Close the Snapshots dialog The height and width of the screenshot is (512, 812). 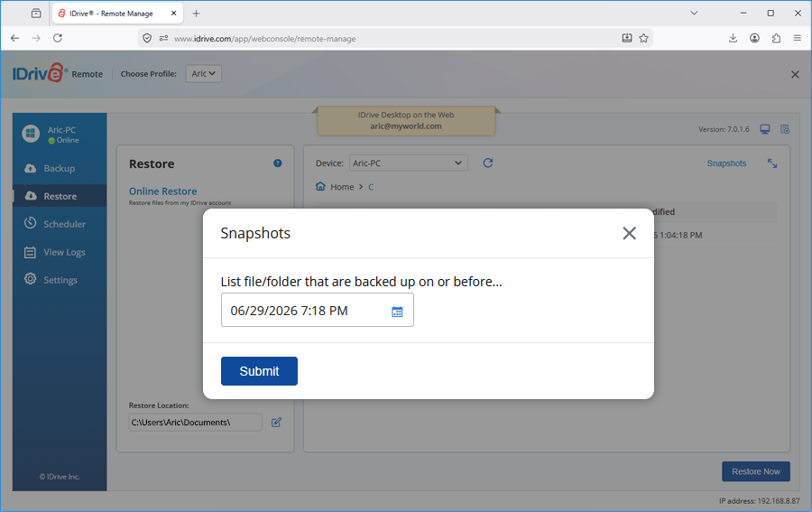click(629, 233)
